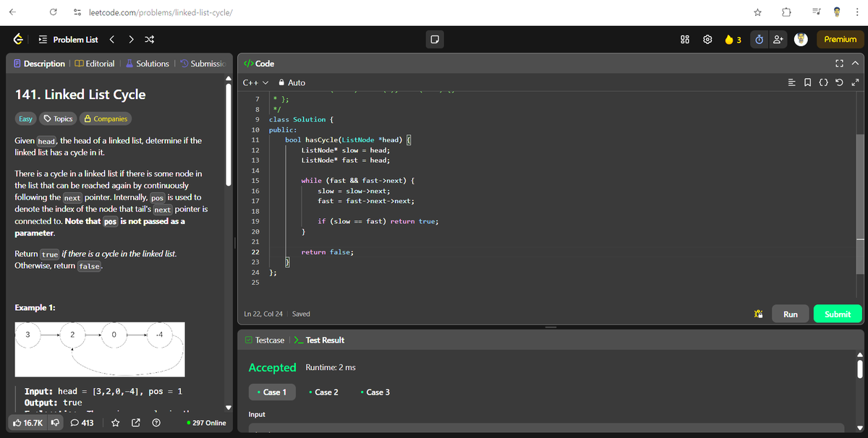The height and width of the screenshot is (438, 868).
Task: Reset code to default with undo icon
Action: (839, 82)
